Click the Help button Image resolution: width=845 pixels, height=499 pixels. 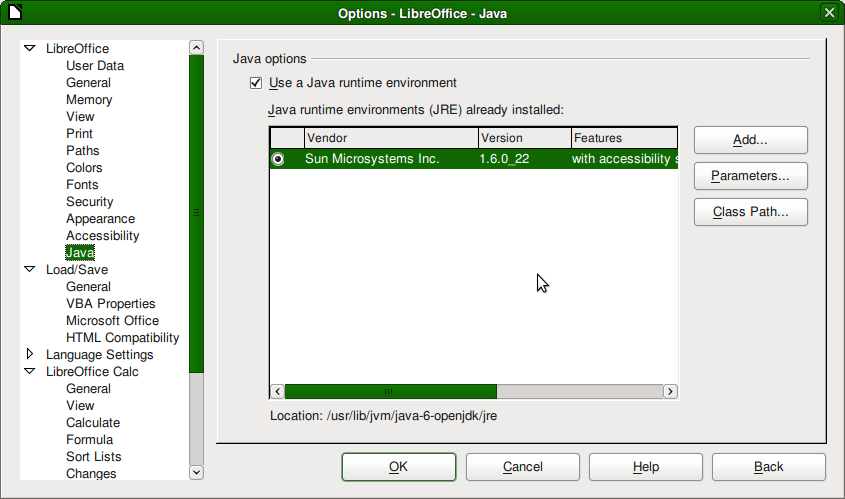[x=646, y=467]
